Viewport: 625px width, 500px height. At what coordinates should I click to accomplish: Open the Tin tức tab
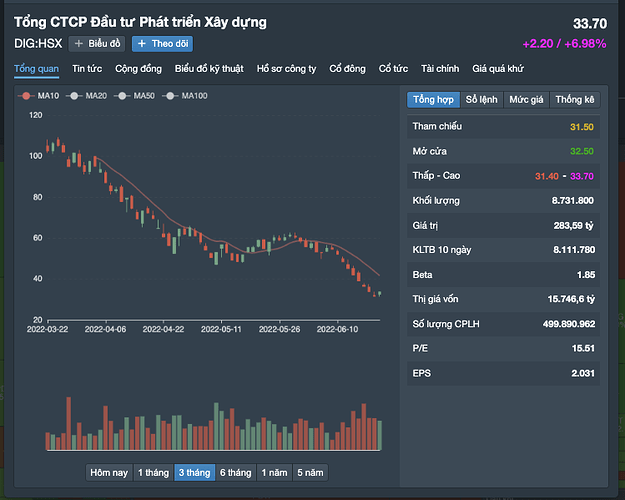tap(87, 69)
